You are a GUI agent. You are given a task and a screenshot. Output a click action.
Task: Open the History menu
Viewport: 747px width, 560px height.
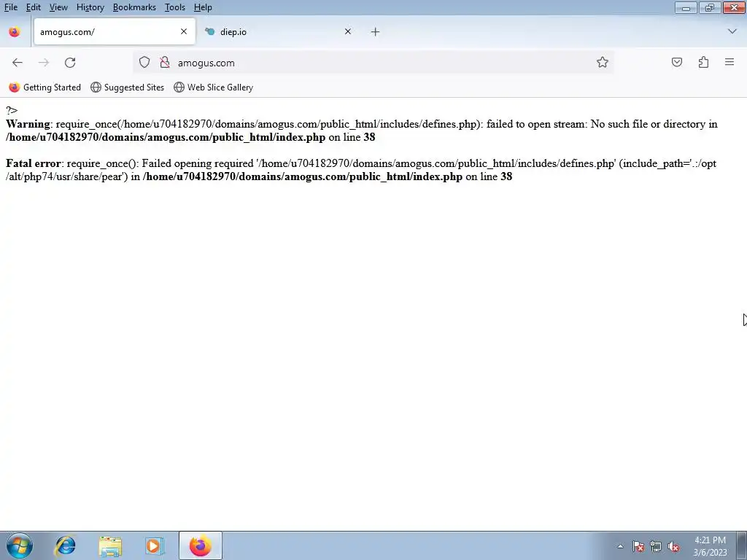pyautogui.click(x=90, y=7)
